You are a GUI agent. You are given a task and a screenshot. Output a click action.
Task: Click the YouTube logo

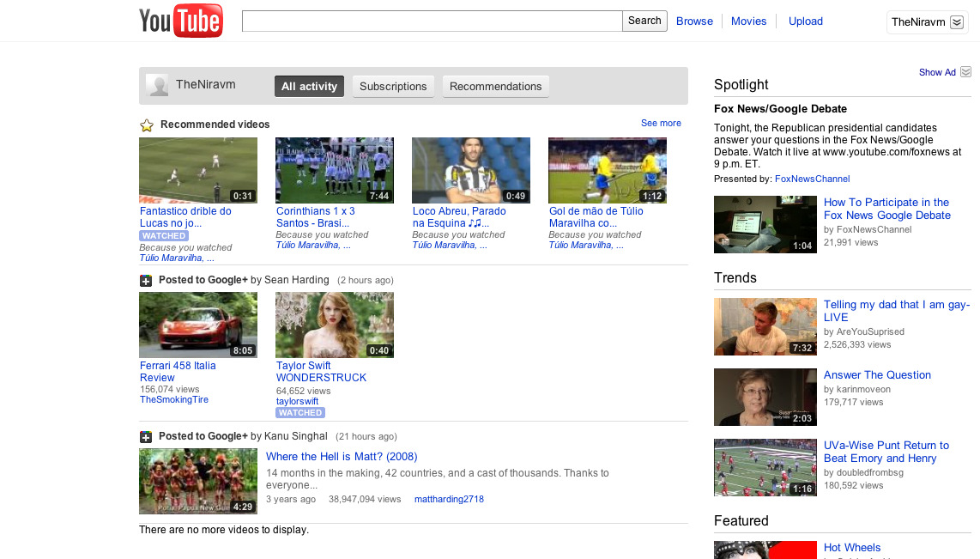click(x=180, y=21)
